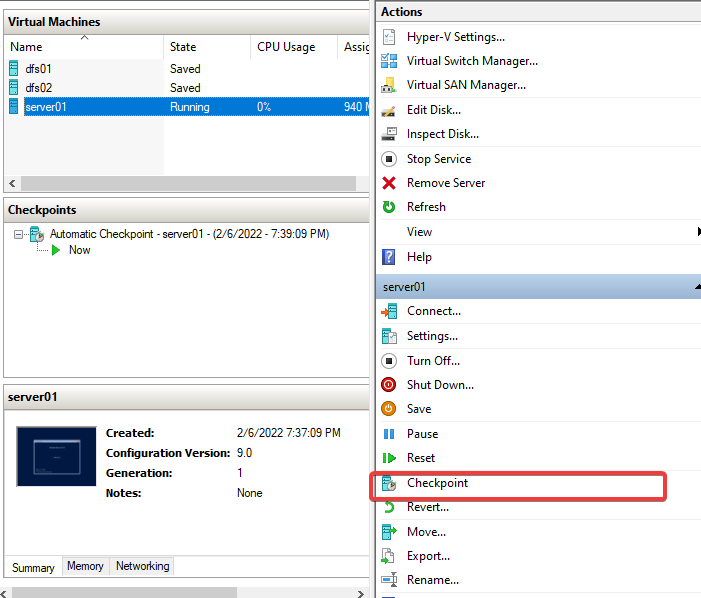The height and width of the screenshot is (598, 701).
Task: Click the Rename icon
Action: pos(389,580)
